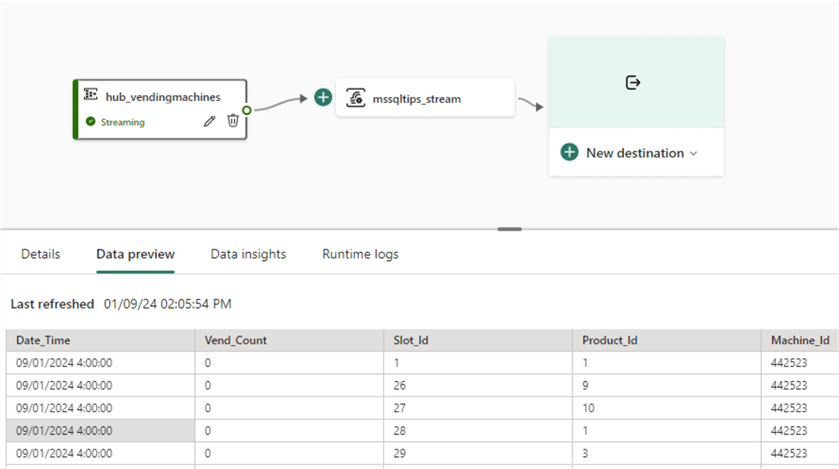
Task: Expand the New destination dropdown chevron
Action: [694, 154]
